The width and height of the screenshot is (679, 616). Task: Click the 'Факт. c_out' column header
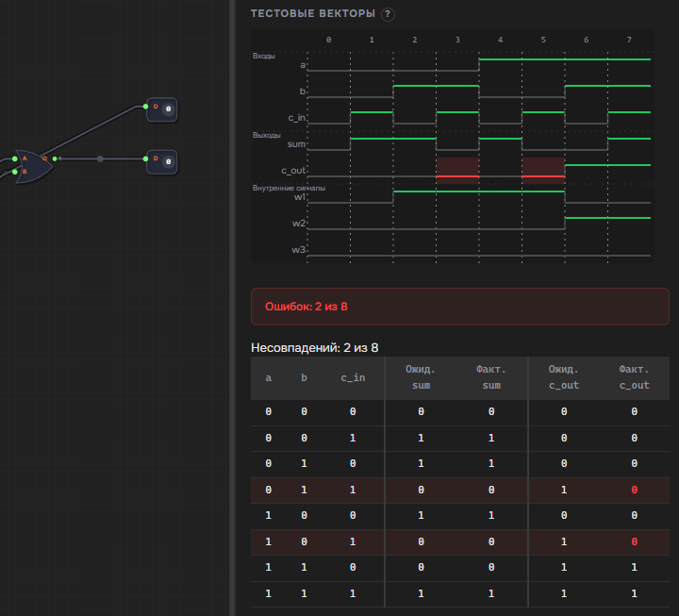[x=634, y=377]
